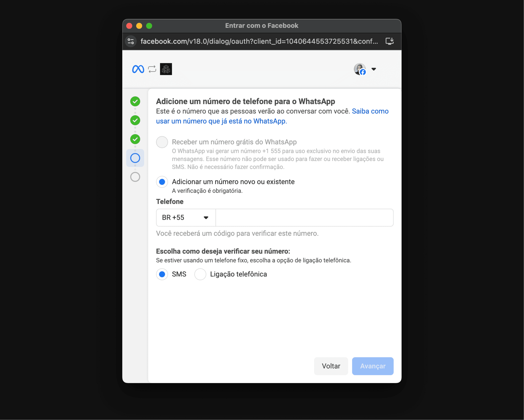Open the BR +55 country code dropdown
Image resolution: width=524 pixels, height=420 pixels.
pyautogui.click(x=186, y=218)
